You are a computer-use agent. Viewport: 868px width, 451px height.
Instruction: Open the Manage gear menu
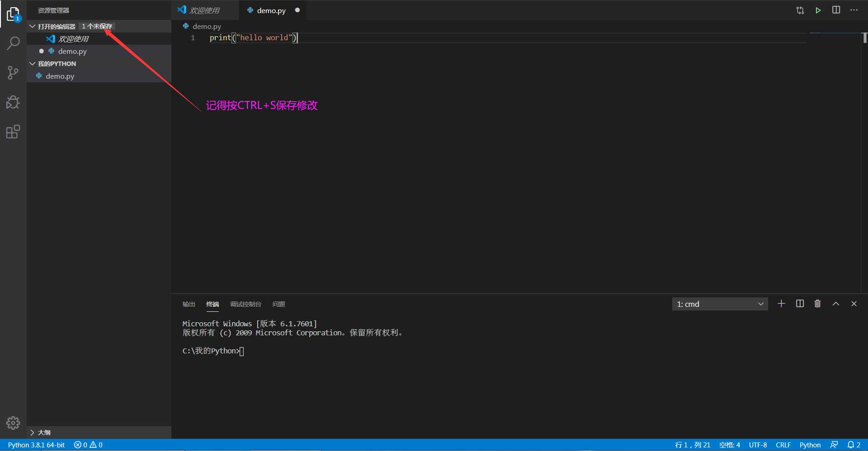click(x=13, y=423)
